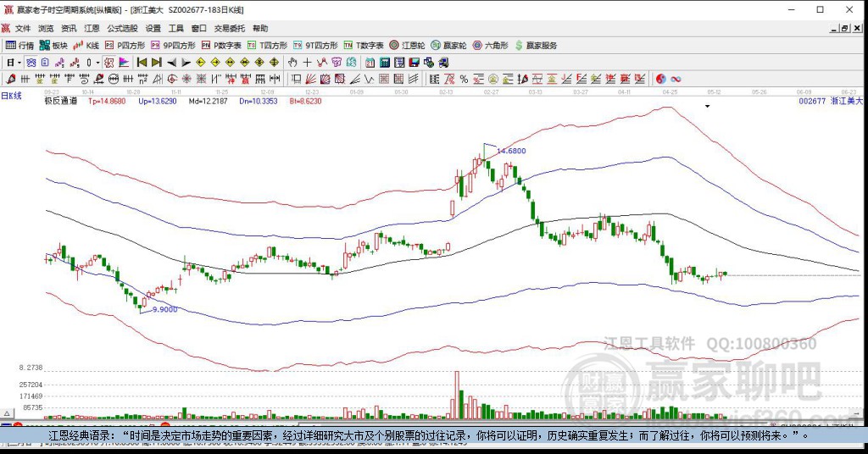Click the pink flag chart icon
The height and width of the screenshot is (454, 868).
(124, 63)
